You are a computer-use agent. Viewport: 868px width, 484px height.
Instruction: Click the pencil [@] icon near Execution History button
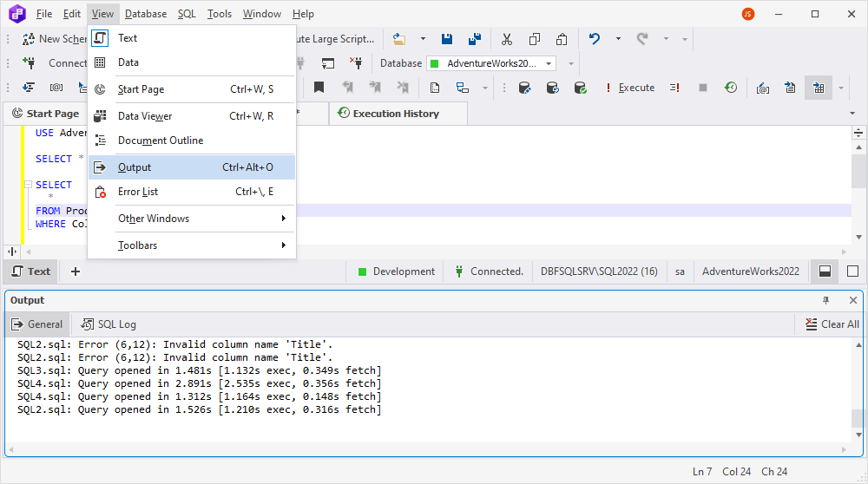click(763, 88)
